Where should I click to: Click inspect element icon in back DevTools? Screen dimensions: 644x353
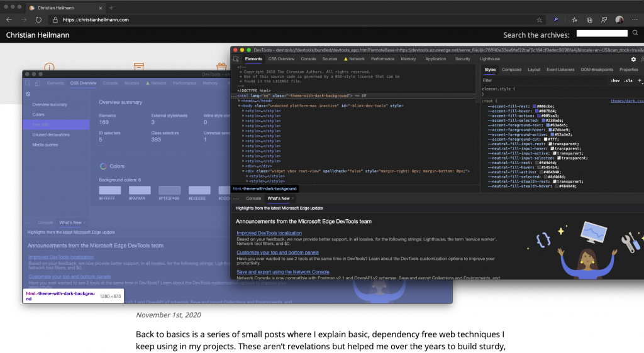tap(28, 84)
